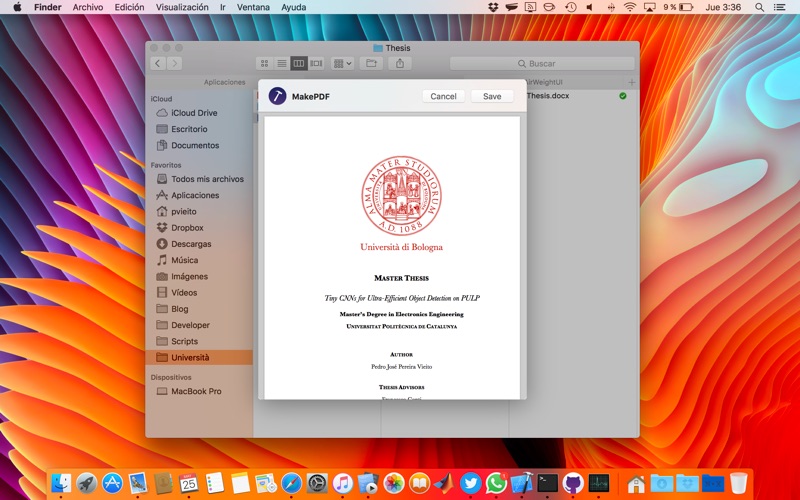This screenshot has height=500, width=800.
Task: Click the Finder share button
Action: click(x=400, y=63)
